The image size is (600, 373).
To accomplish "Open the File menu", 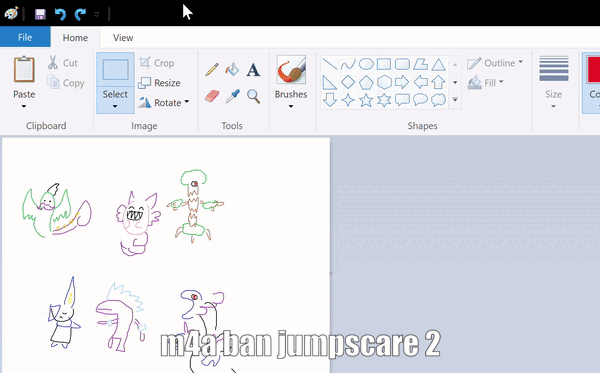I will tap(25, 37).
